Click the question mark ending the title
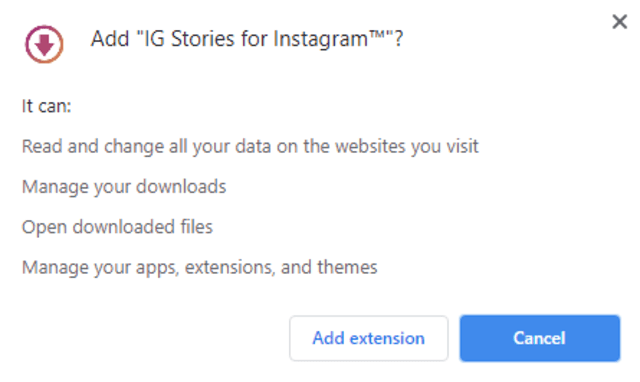 tap(398, 39)
